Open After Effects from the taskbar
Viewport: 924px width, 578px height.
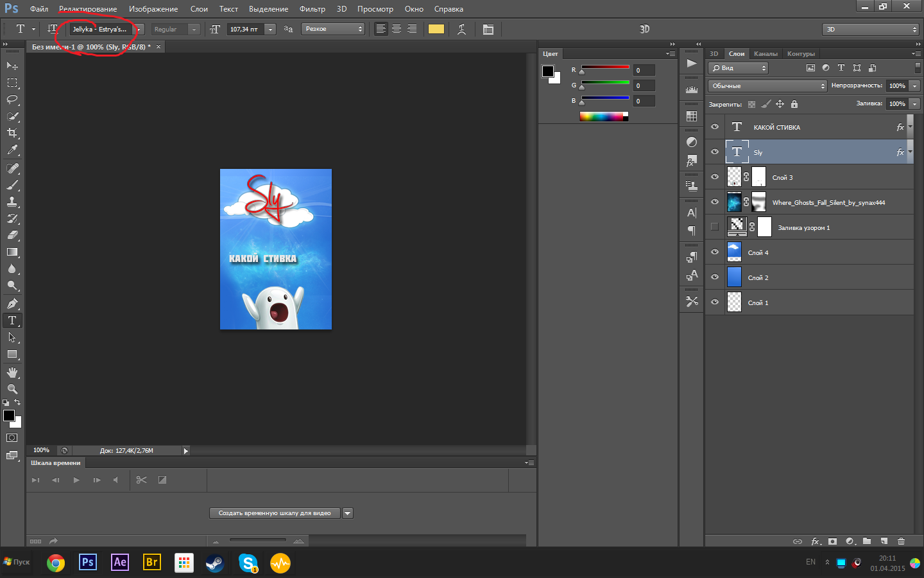pyautogui.click(x=120, y=563)
